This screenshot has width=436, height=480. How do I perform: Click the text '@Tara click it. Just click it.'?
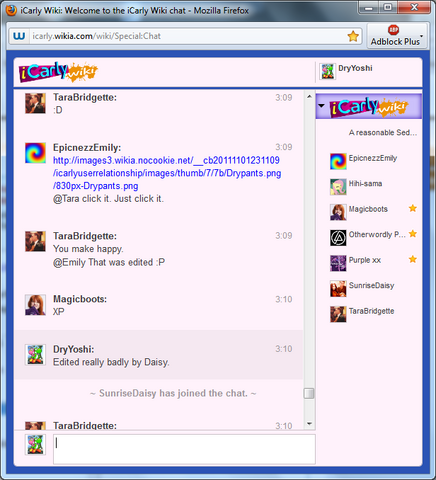coord(108,199)
